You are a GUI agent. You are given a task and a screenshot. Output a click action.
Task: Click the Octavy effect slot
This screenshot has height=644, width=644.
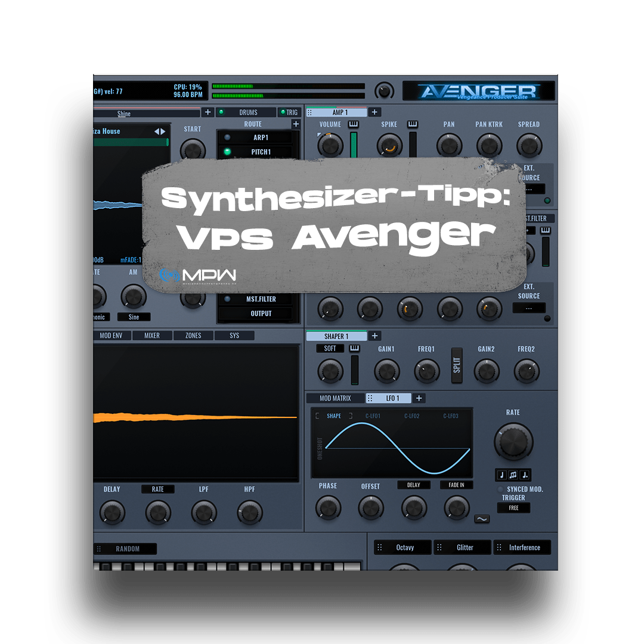coord(402,547)
